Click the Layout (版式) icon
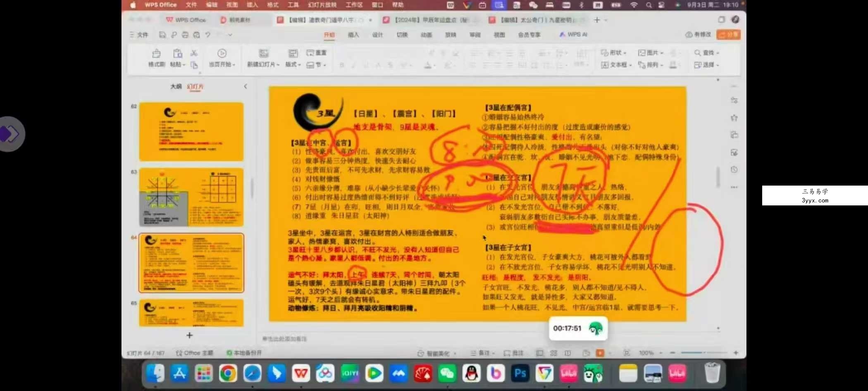The image size is (868, 391). tap(293, 53)
